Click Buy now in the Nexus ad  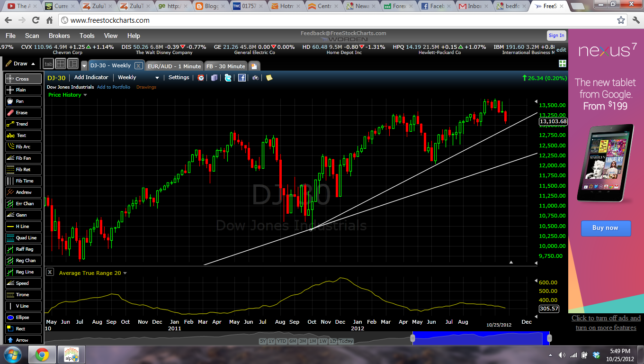tap(606, 228)
